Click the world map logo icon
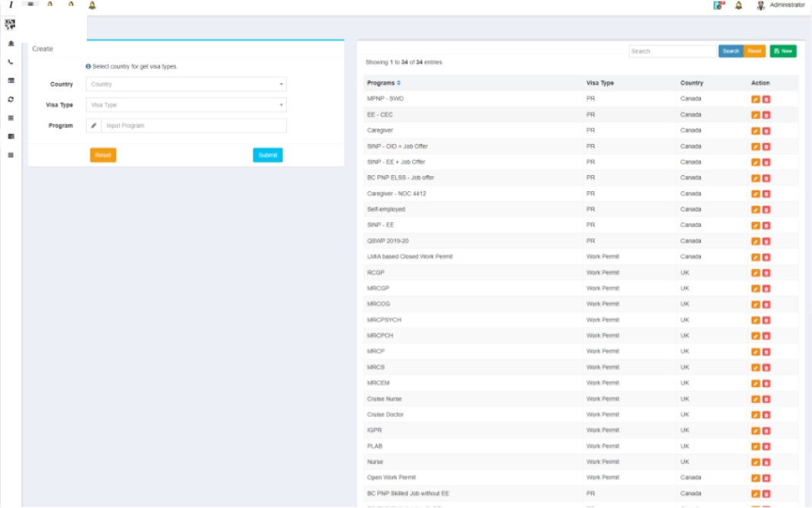The image size is (812, 508). (11, 25)
